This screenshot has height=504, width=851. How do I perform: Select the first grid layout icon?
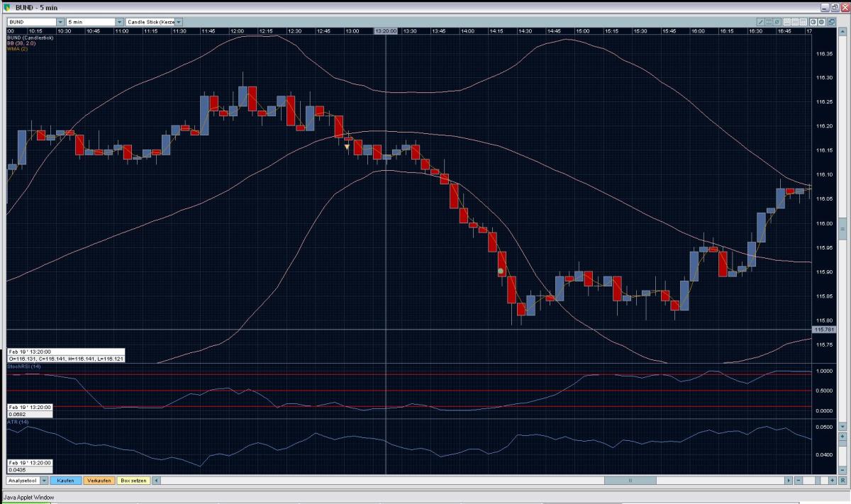click(787, 22)
